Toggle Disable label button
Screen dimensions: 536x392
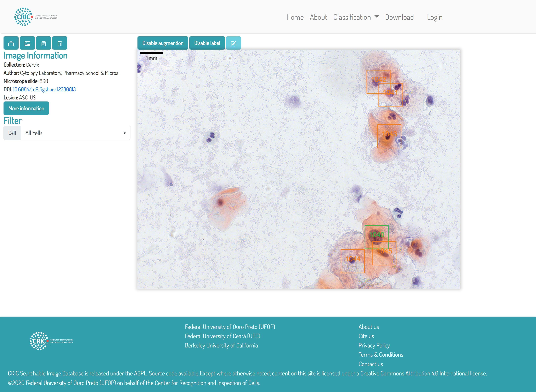(207, 43)
